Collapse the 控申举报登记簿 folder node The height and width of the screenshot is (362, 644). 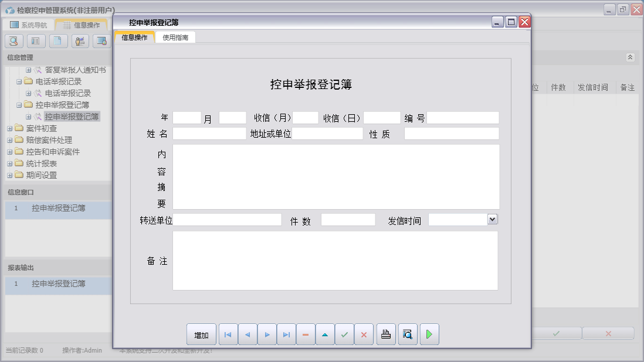19,105
